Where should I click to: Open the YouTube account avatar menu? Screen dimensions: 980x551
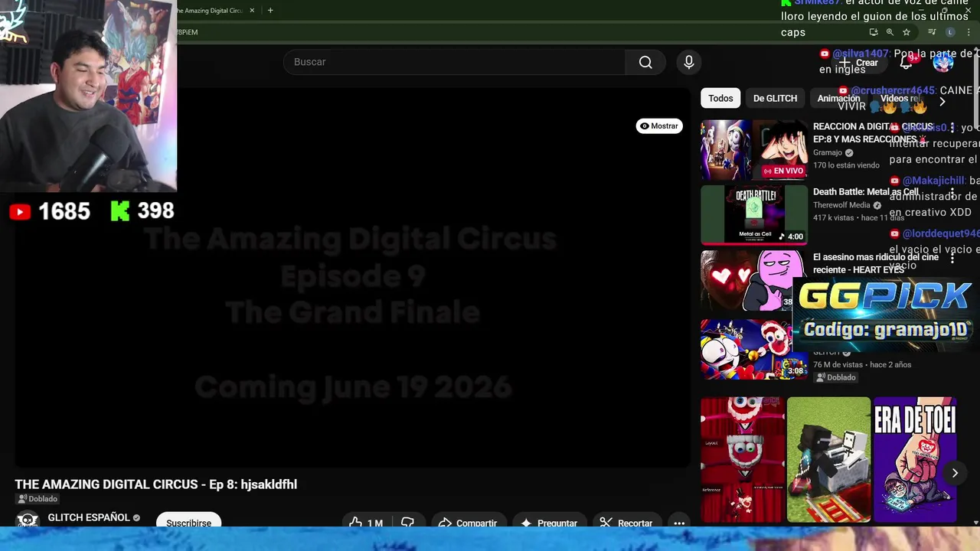(942, 63)
